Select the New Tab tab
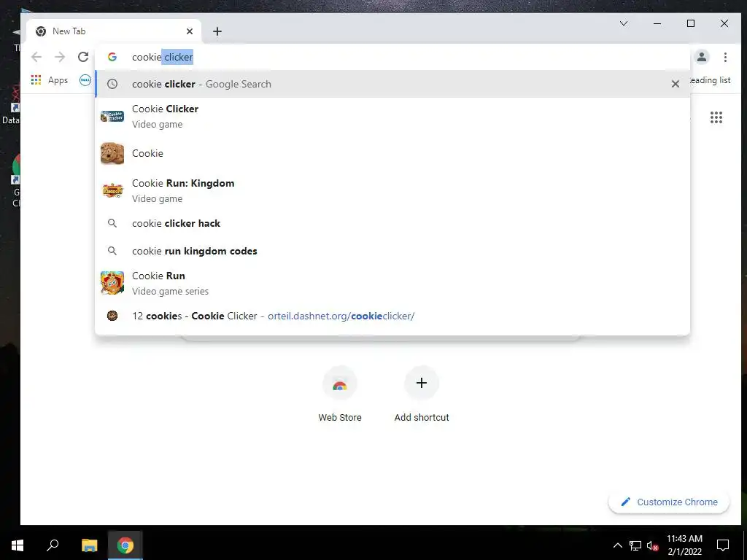The height and width of the screenshot is (560, 747). [114, 31]
